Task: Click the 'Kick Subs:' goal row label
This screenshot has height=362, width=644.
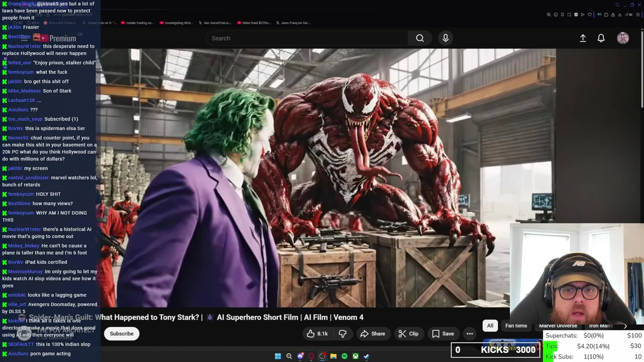Action: 559,356
